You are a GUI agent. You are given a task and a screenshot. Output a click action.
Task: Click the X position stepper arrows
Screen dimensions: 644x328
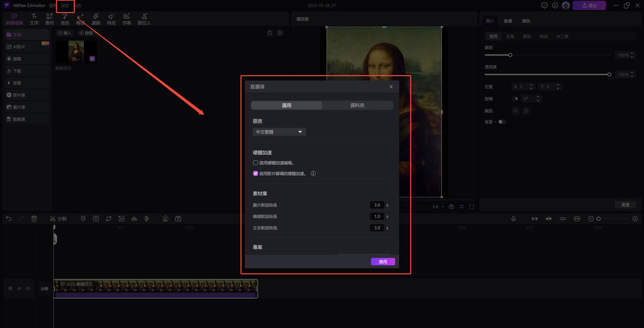(x=531, y=87)
